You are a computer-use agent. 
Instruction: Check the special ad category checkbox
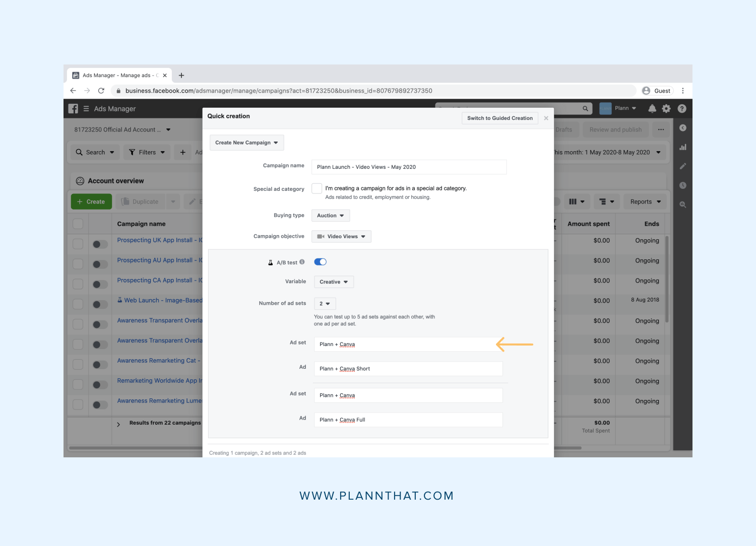[317, 188]
